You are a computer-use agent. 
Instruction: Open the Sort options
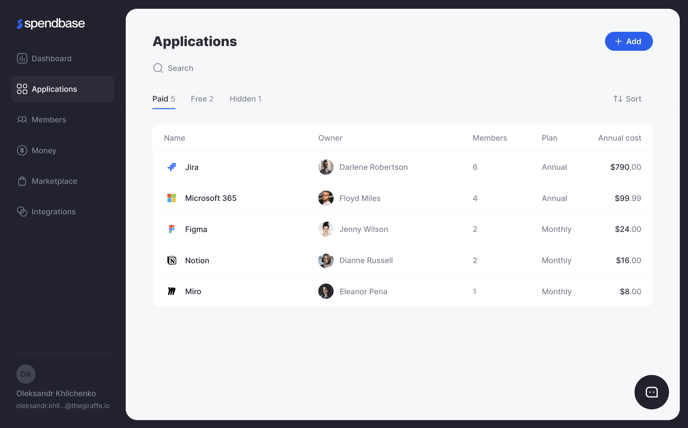[627, 99]
